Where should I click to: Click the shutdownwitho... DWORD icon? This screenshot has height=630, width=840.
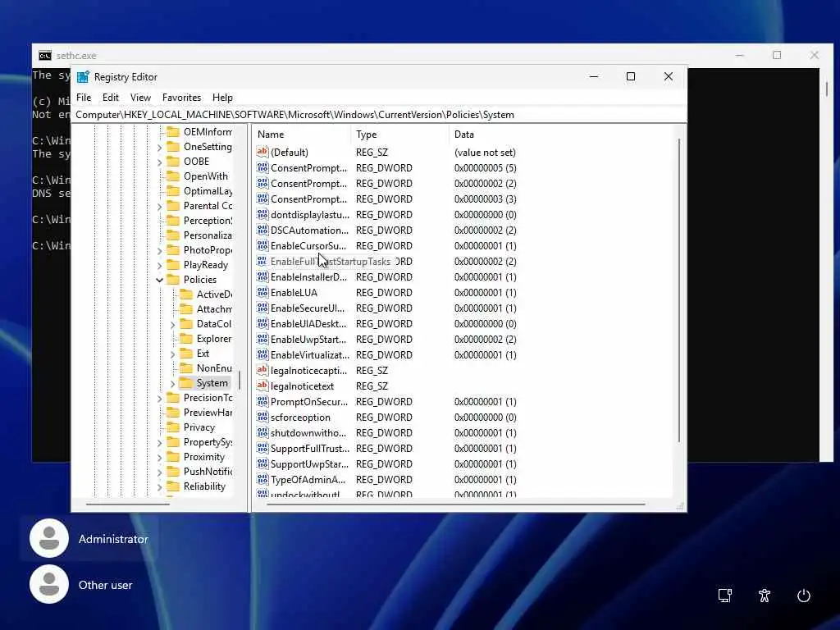(x=262, y=432)
